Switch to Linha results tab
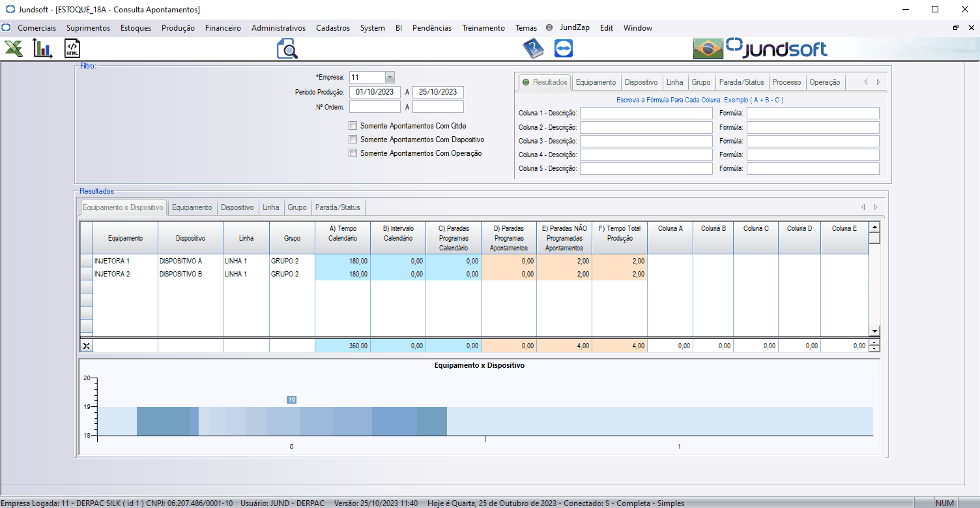This screenshot has width=980, height=508. tap(271, 207)
